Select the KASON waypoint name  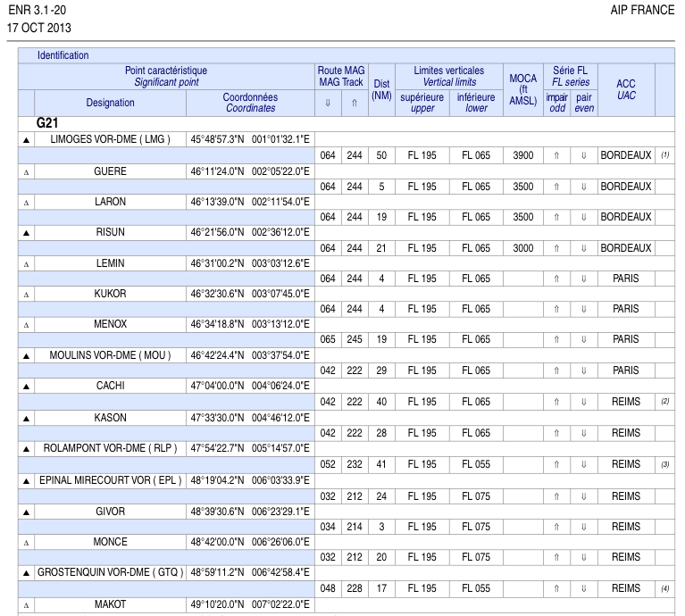[110, 418]
